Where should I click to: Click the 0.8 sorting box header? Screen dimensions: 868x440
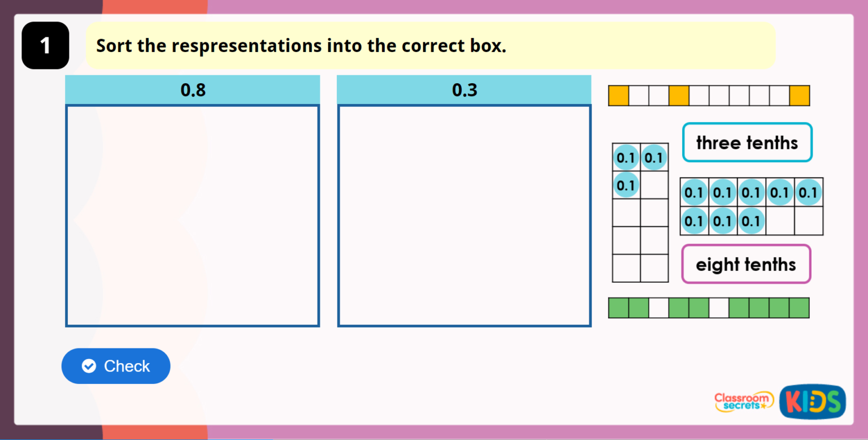tap(193, 89)
